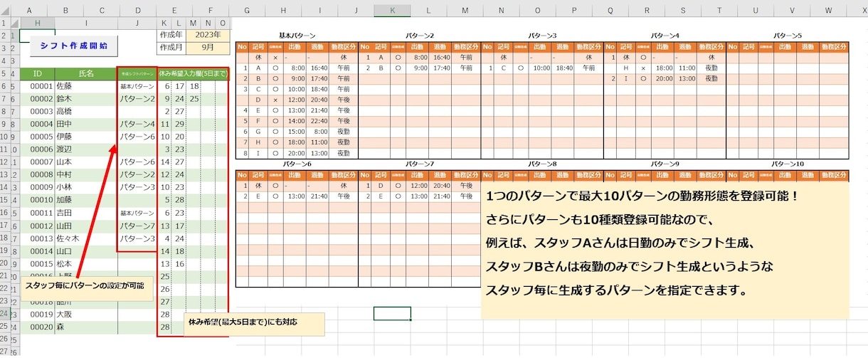Viewport: 868px width, 358px height.
Task: Select code H's × mark in パターン4
Action: 643,68
